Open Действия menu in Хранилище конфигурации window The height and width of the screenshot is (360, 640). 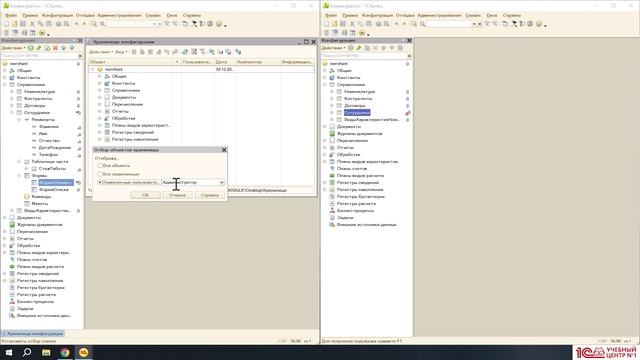click(x=100, y=52)
